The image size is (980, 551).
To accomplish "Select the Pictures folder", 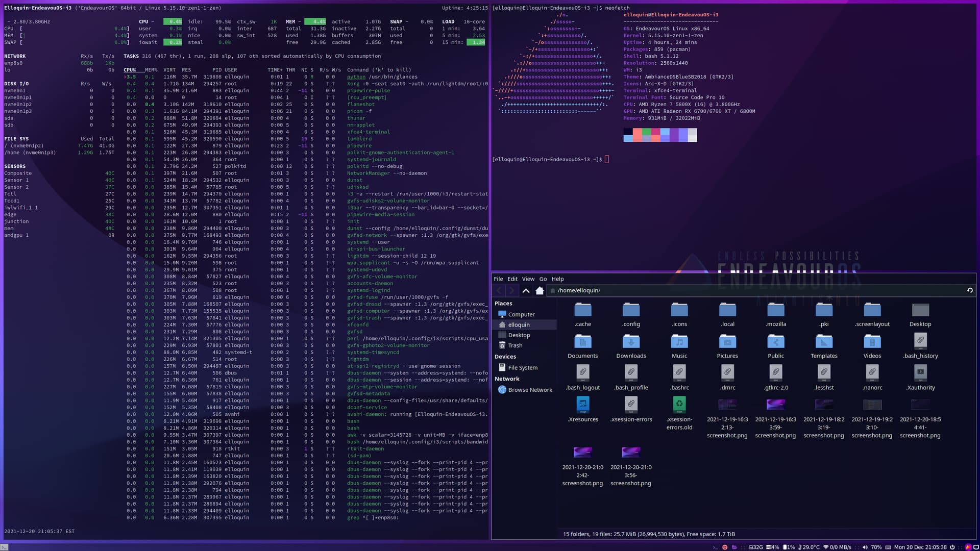I will 727,346.
